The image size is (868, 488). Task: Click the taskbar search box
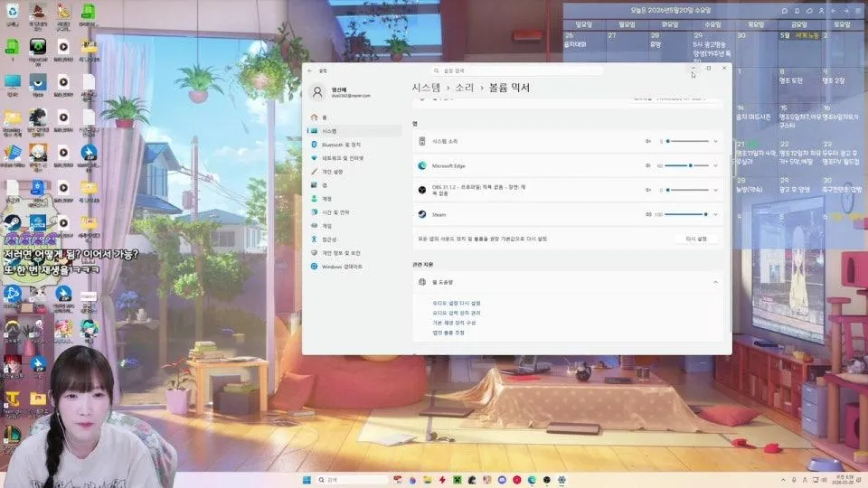click(x=352, y=480)
